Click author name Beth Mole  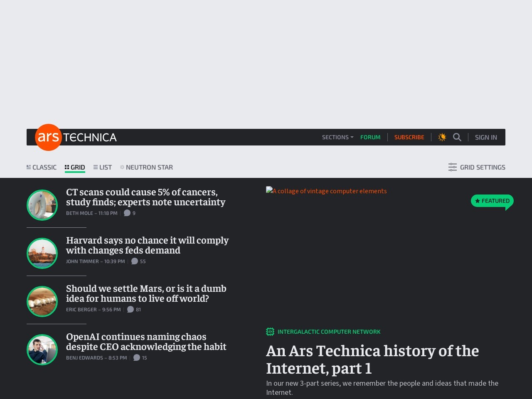79,213
